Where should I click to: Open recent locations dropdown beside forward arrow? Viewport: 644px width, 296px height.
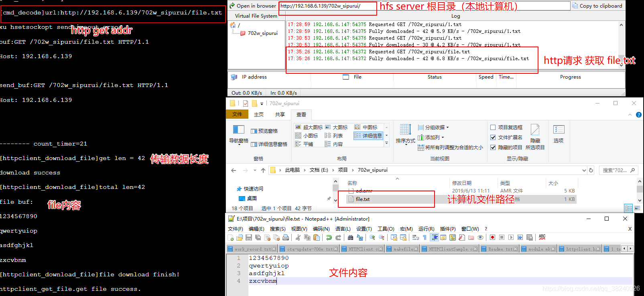255,170
